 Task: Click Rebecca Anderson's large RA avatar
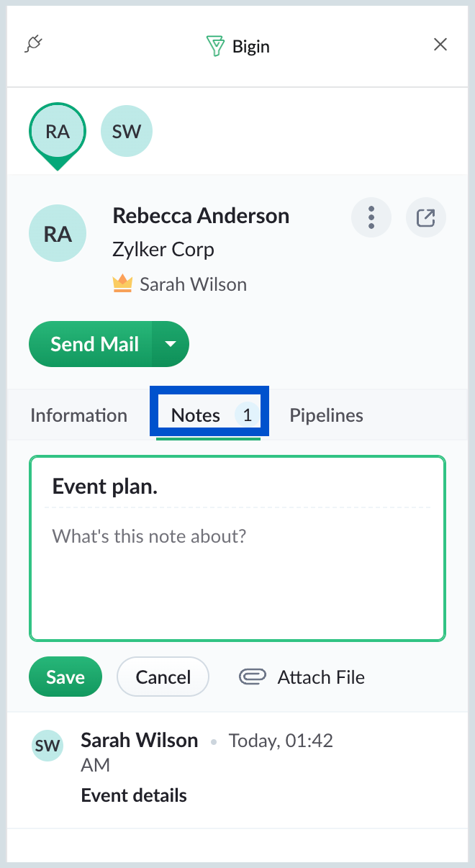(x=58, y=234)
